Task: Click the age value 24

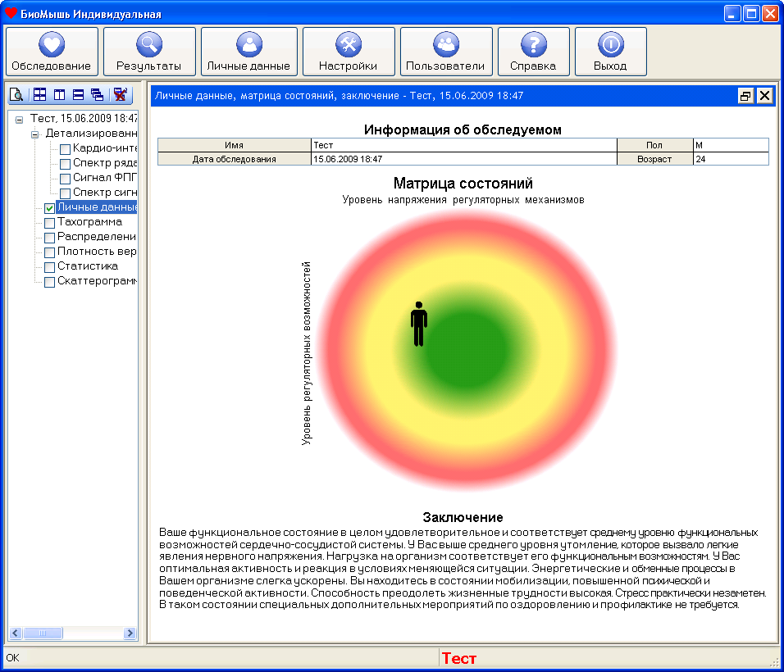Action: coord(731,159)
